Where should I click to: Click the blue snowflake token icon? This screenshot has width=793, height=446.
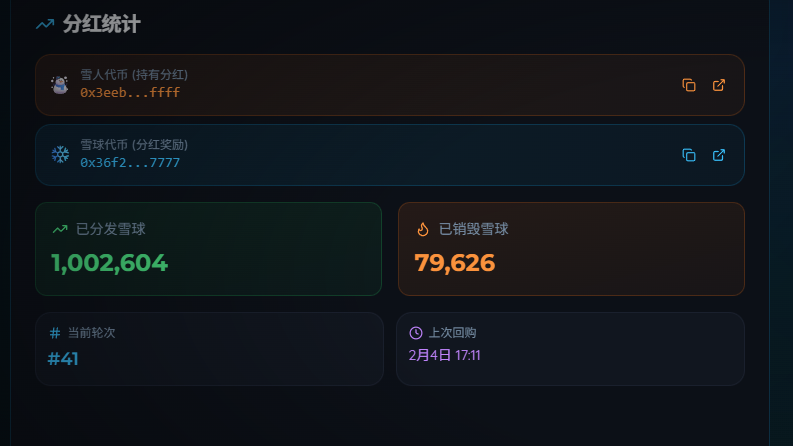[60, 155]
